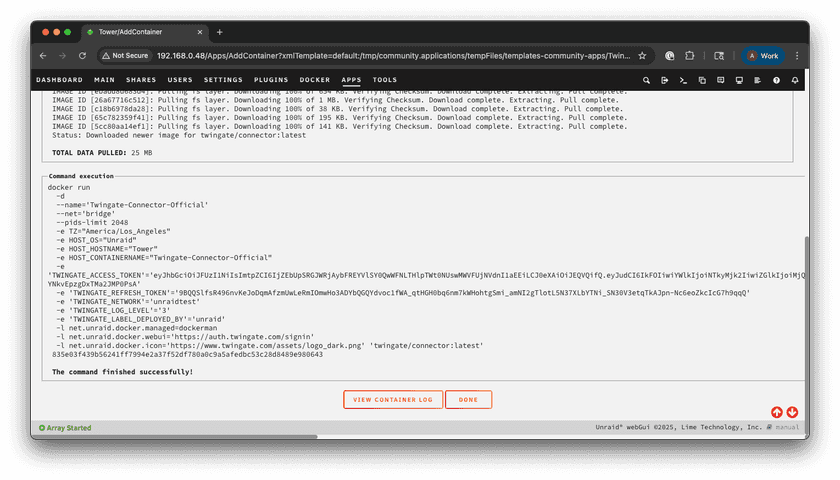The image size is (840, 480).
Task: Click the logout icon in Unraid header
Action: pos(665,80)
